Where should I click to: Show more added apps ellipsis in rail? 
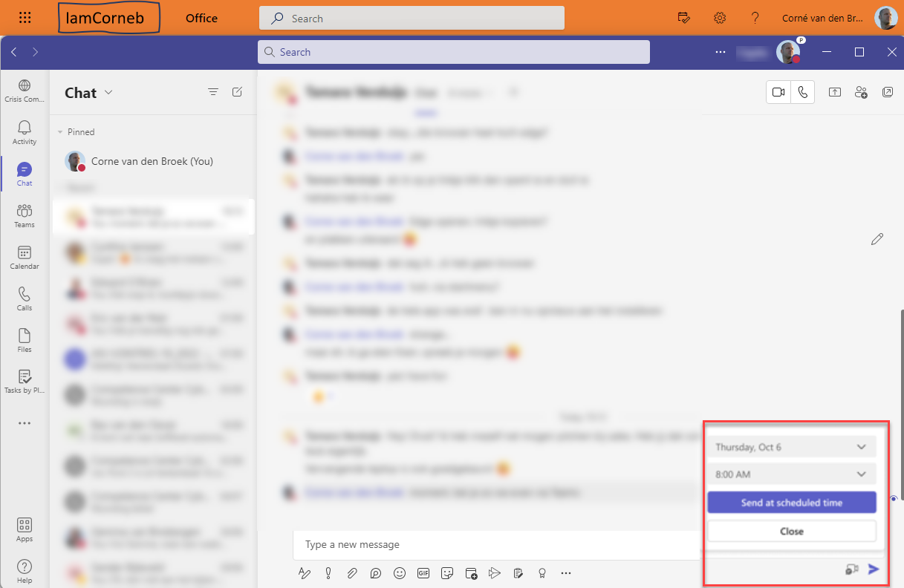(x=25, y=423)
